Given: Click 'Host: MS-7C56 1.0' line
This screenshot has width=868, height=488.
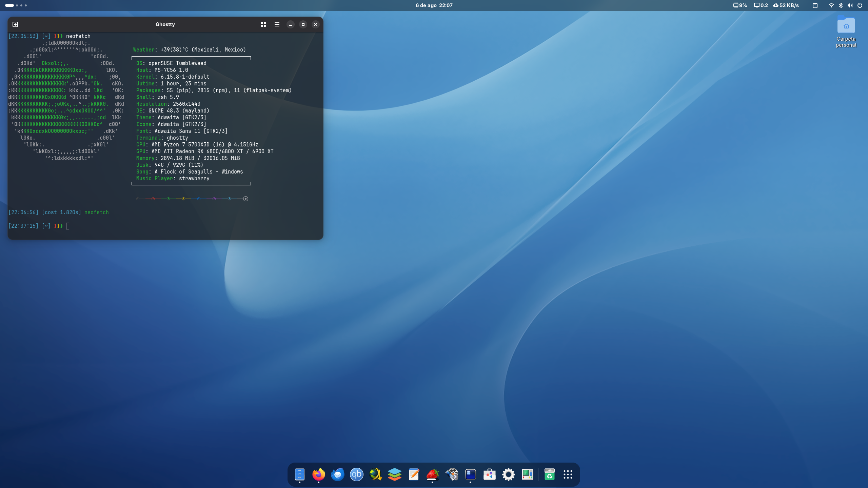Looking at the screenshot, I should click(162, 70).
